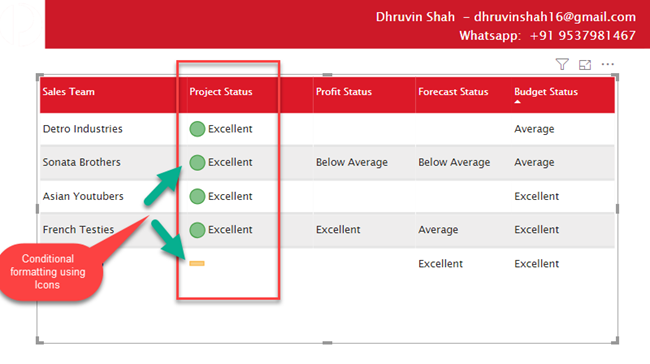Click Excellent Budget Status for Asian Youtubers
The height and width of the screenshot is (364, 650).
[536, 196]
